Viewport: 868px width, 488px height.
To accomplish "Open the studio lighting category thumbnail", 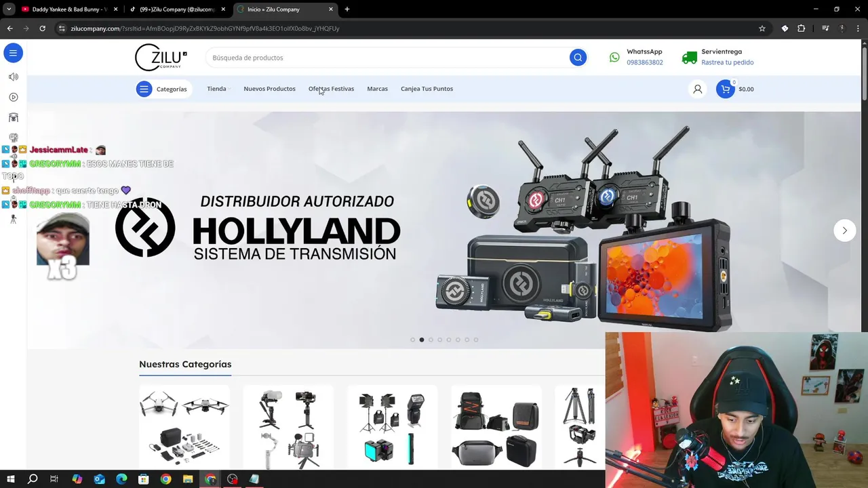I will click(x=392, y=427).
